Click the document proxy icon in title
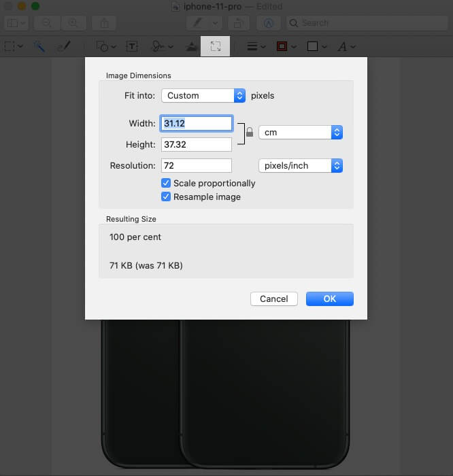The image size is (453, 476). [x=175, y=6]
